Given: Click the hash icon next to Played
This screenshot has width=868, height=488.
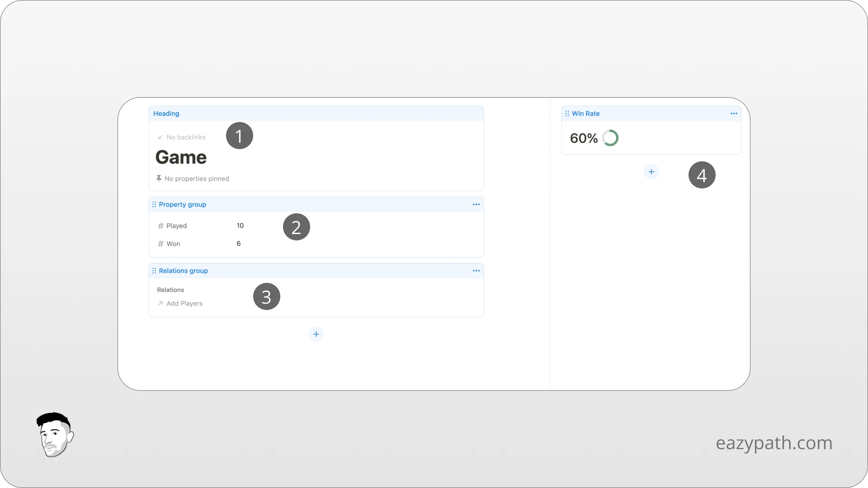Looking at the screenshot, I should point(160,225).
